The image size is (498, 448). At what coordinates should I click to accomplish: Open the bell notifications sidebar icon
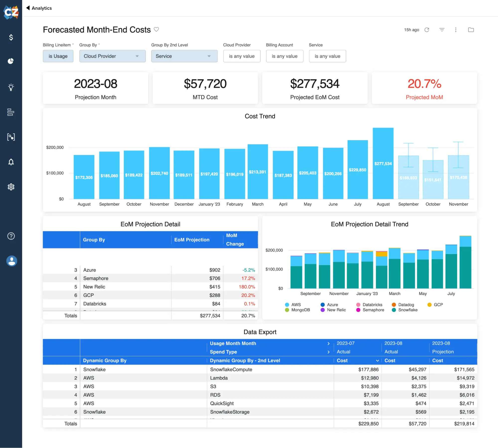(x=11, y=162)
